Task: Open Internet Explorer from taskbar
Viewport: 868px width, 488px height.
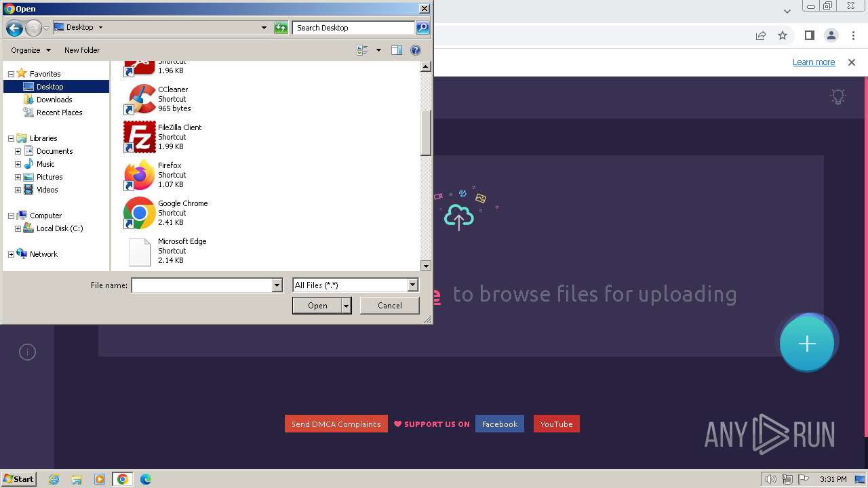Action: tap(54, 479)
